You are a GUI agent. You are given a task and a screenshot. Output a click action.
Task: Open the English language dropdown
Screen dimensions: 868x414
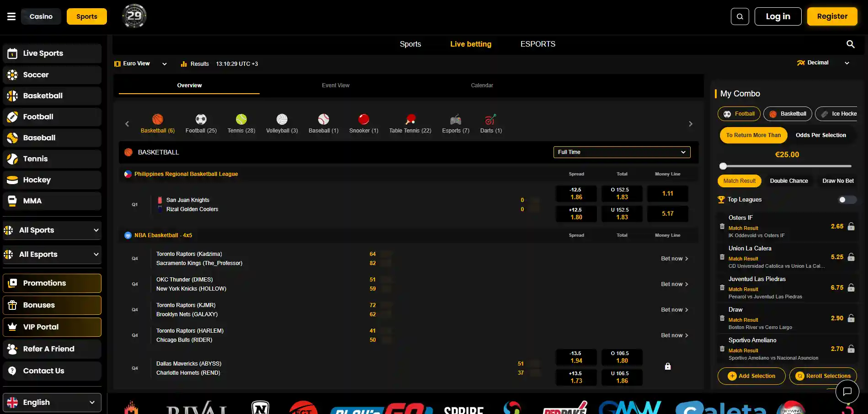[x=52, y=403]
